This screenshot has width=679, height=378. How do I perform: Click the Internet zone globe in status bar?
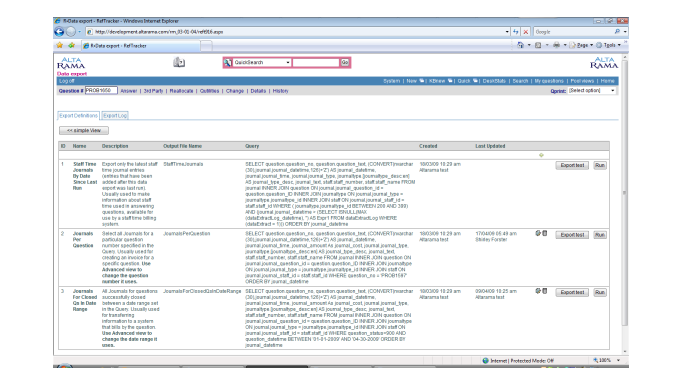pos(485,360)
